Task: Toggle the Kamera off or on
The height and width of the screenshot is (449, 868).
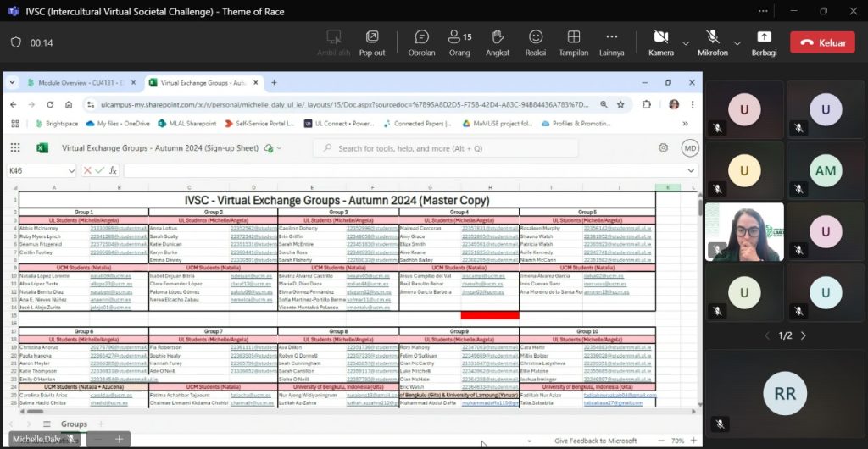Action: click(x=660, y=42)
